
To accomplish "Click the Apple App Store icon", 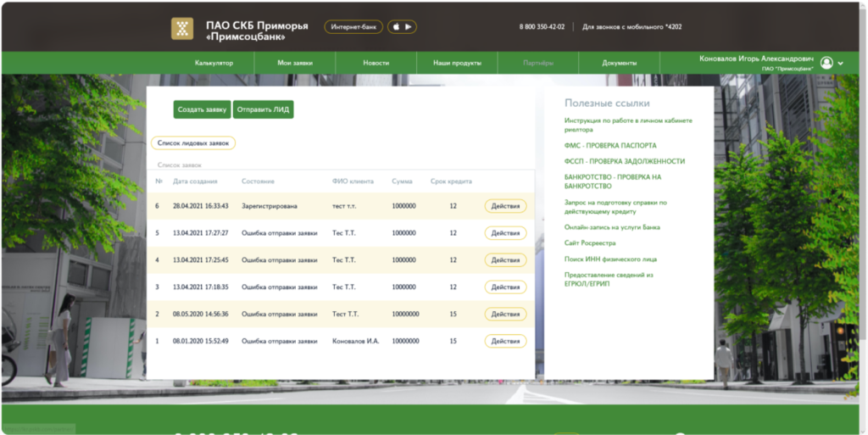I will pos(396,27).
